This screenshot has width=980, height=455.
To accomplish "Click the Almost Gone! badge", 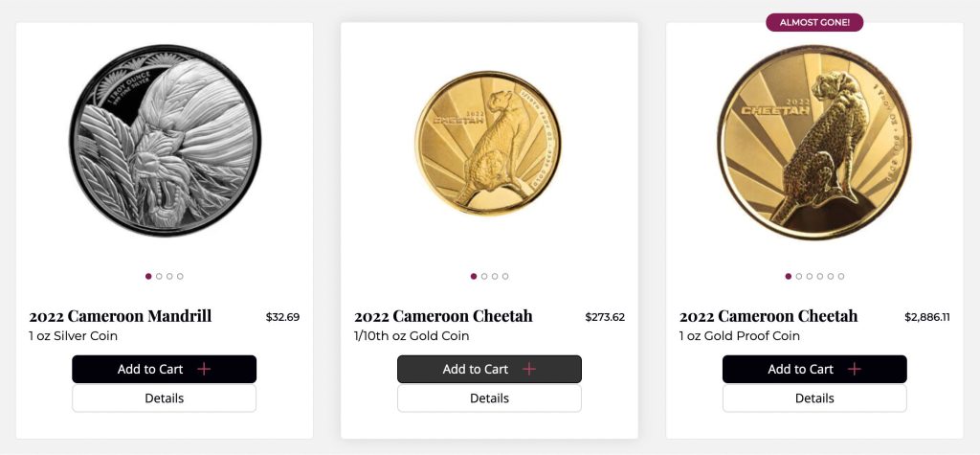I will (814, 22).
